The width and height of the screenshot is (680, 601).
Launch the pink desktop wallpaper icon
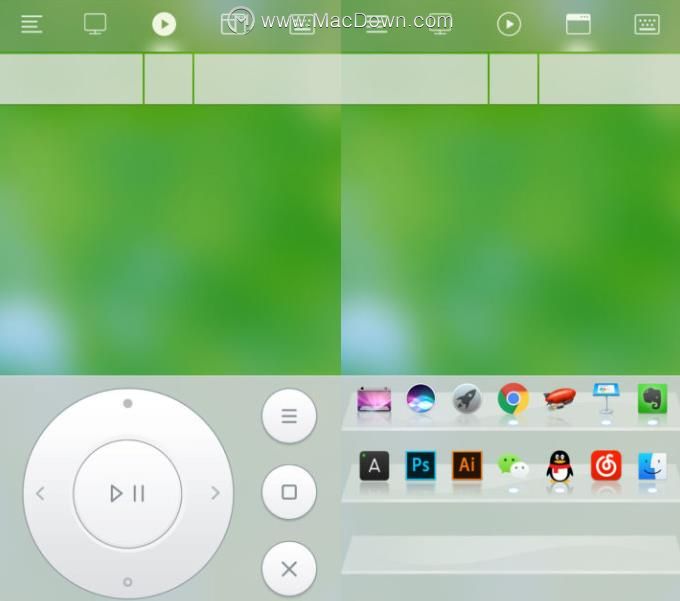[374, 399]
